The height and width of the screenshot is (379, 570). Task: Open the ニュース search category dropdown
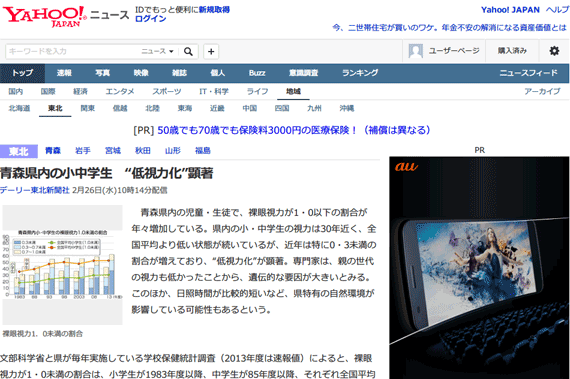pyautogui.click(x=157, y=51)
